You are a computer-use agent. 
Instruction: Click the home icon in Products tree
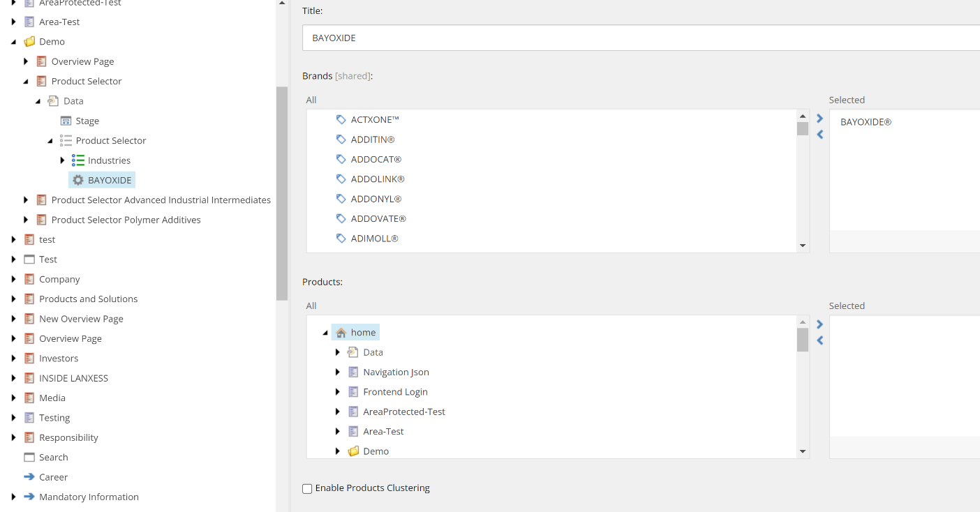point(341,333)
